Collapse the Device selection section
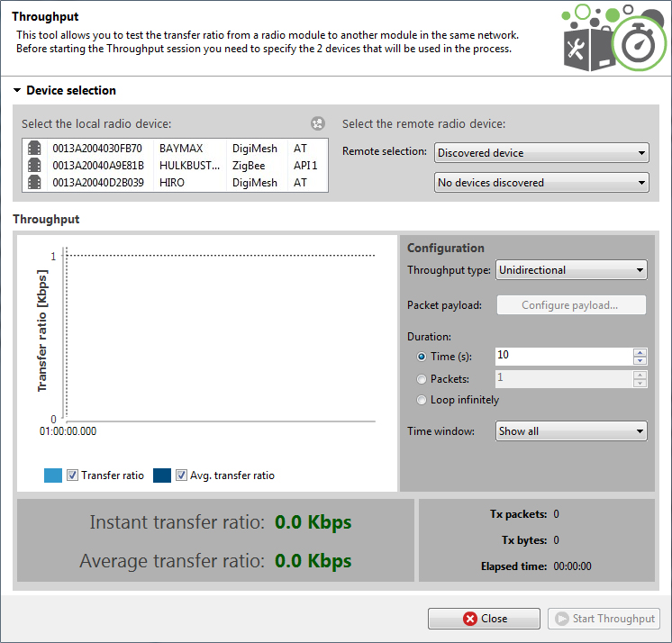The width and height of the screenshot is (672, 643). click(x=17, y=90)
